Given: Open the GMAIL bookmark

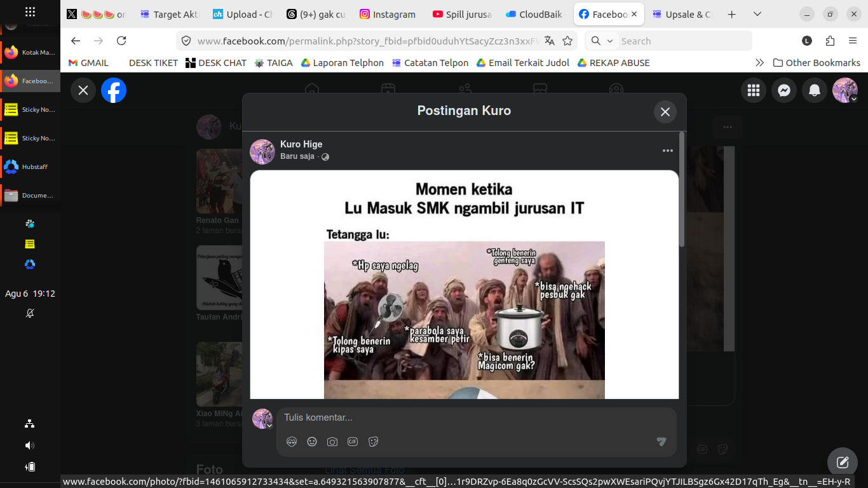Looking at the screenshot, I should pos(88,63).
